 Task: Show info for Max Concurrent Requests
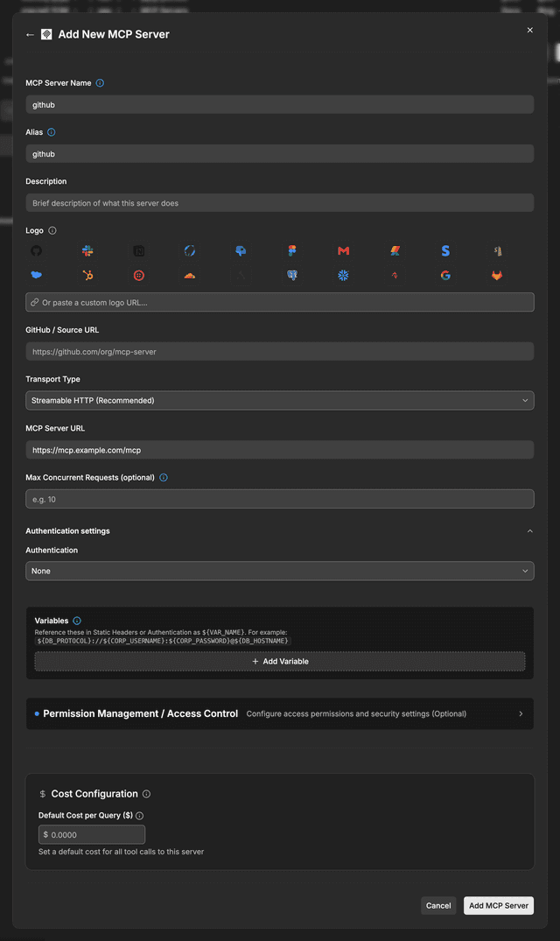pos(164,478)
